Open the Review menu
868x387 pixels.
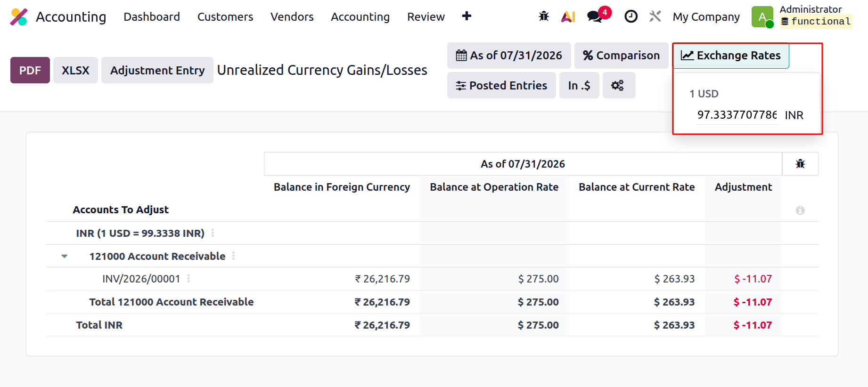426,17
